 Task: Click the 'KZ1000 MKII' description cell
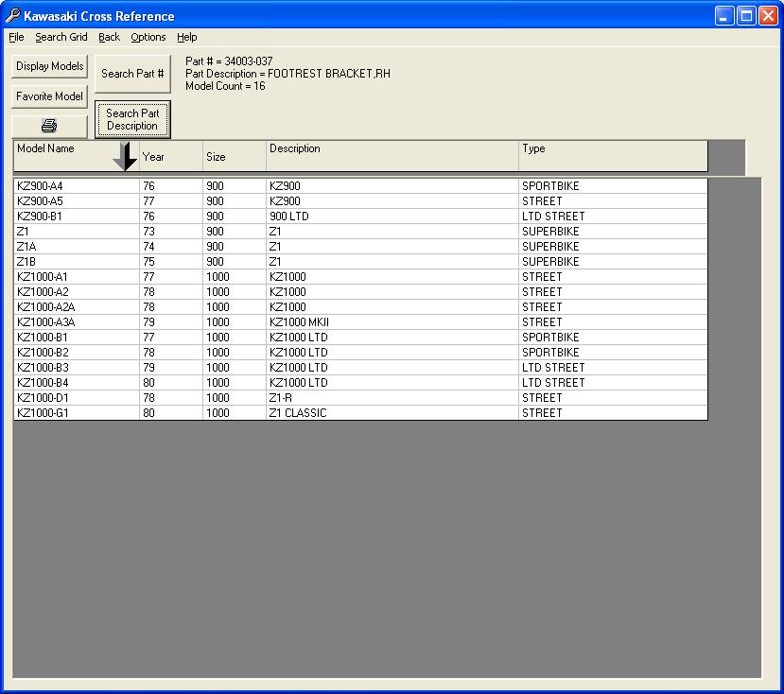pyautogui.click(x=392, y=322)
